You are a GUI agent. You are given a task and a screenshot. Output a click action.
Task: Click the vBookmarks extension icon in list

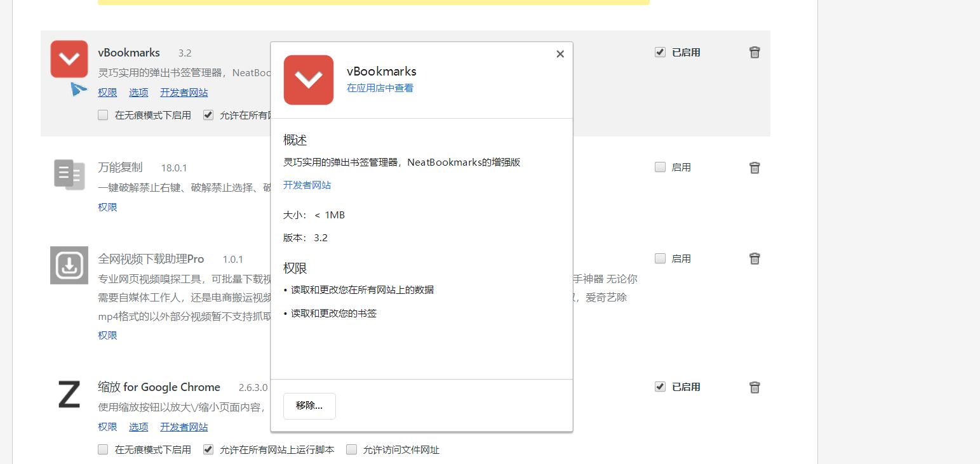click(x=69, y=59)
